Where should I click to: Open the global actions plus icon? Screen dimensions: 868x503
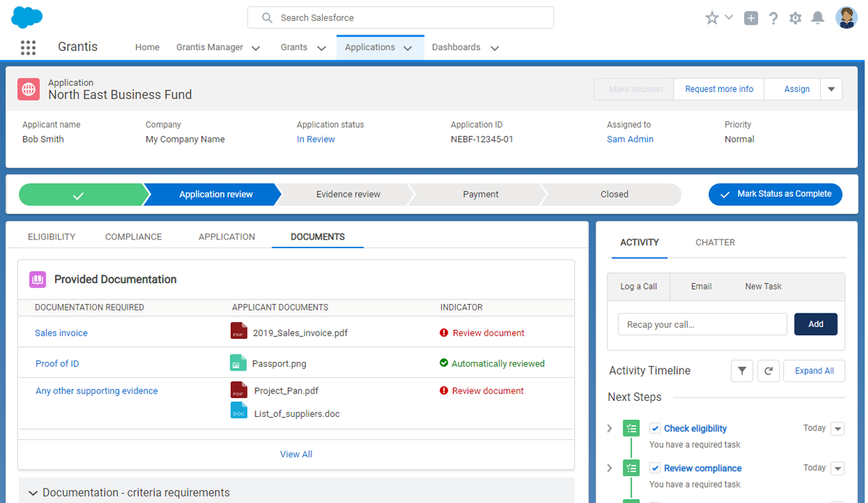tap(751, 18)
